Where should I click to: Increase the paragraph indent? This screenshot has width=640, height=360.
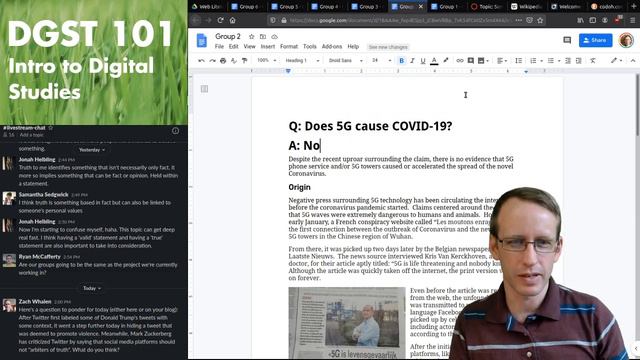click(x=578, y=60)
